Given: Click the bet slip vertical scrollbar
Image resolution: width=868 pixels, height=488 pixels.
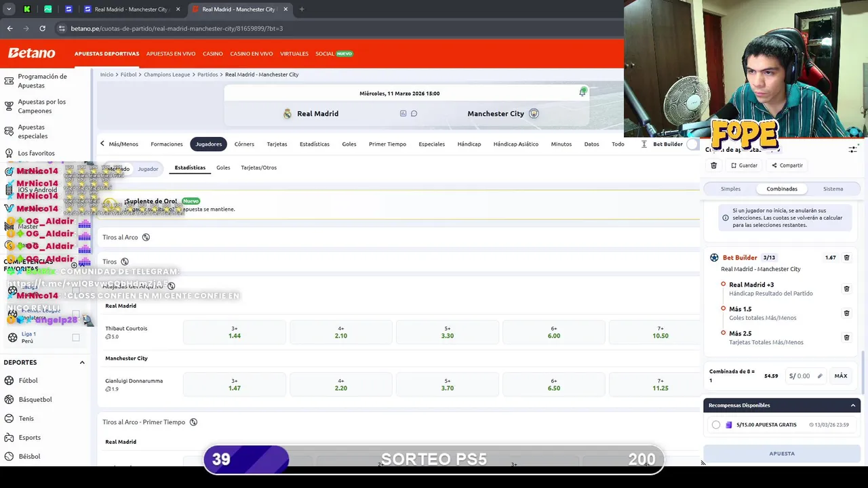Looking at the screenshot, I should coord(864,371).
